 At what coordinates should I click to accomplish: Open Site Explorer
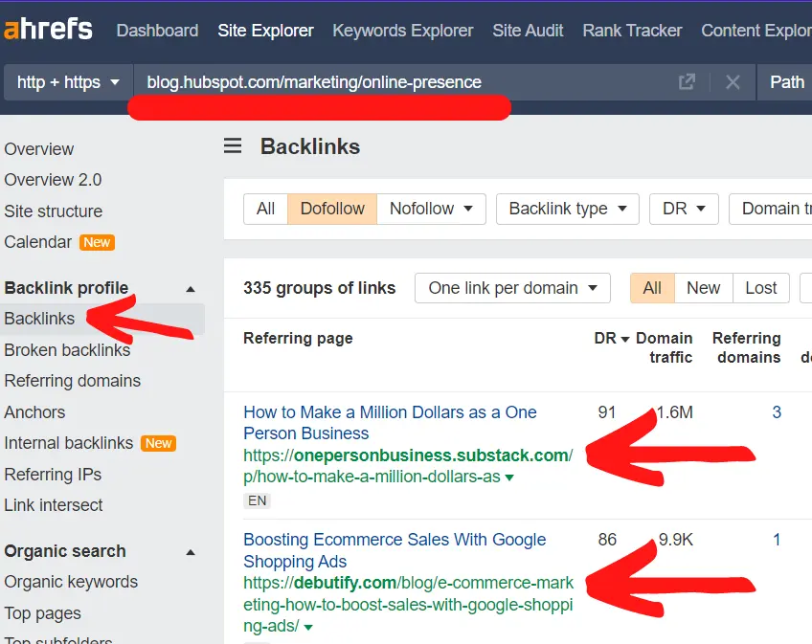coord(265,31)
